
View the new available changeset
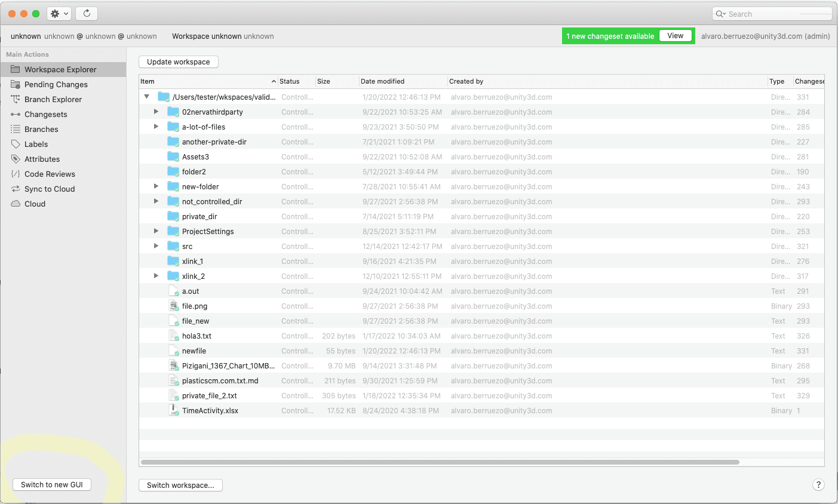pyautogui.click(x=675, y=35)
